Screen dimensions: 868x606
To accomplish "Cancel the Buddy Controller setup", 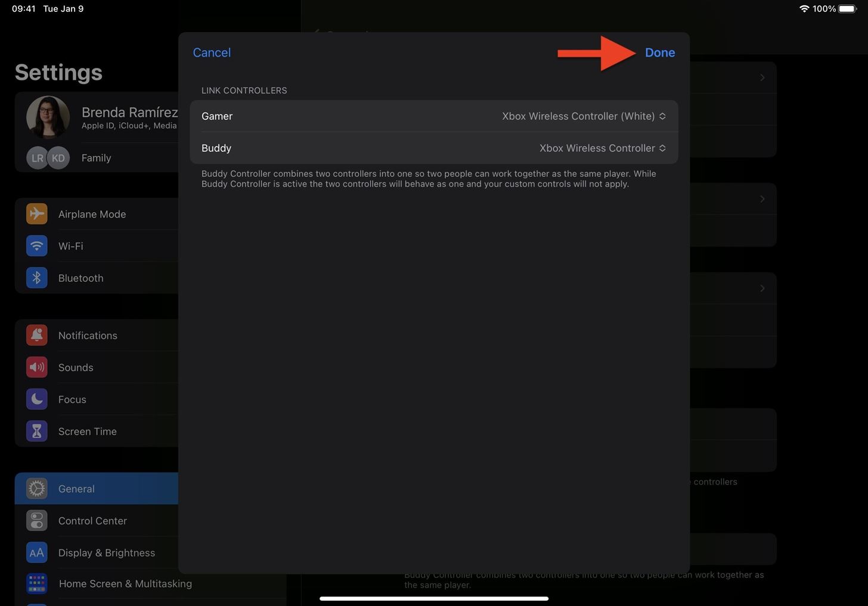I will tap(212, 52).
